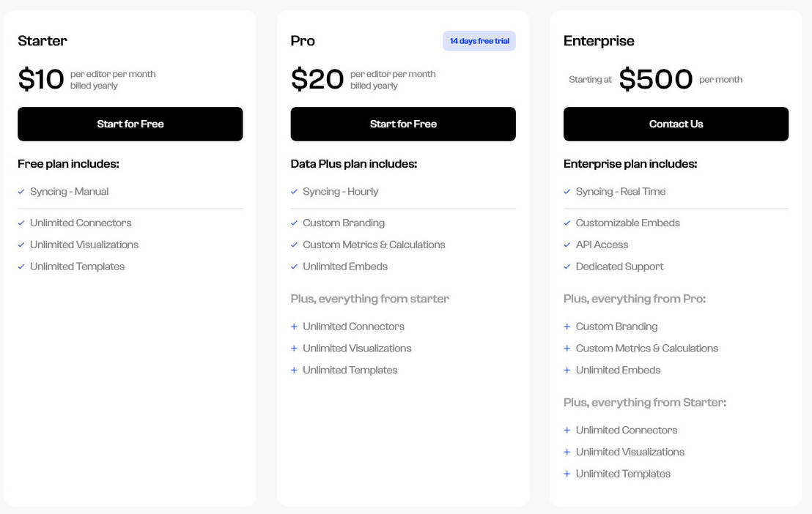This screenshot has height=514, width=812.
Task: Click Start for Free under the Starter plan
Action: (x=130, y=124)
